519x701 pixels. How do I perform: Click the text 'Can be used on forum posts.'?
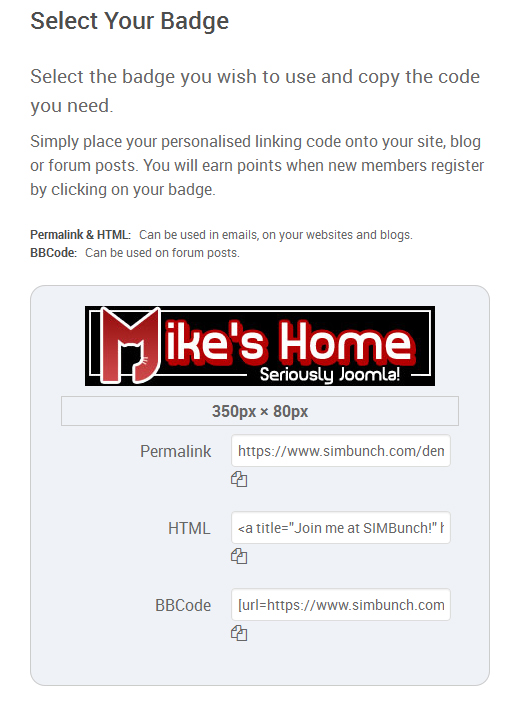tap(162, 253)
